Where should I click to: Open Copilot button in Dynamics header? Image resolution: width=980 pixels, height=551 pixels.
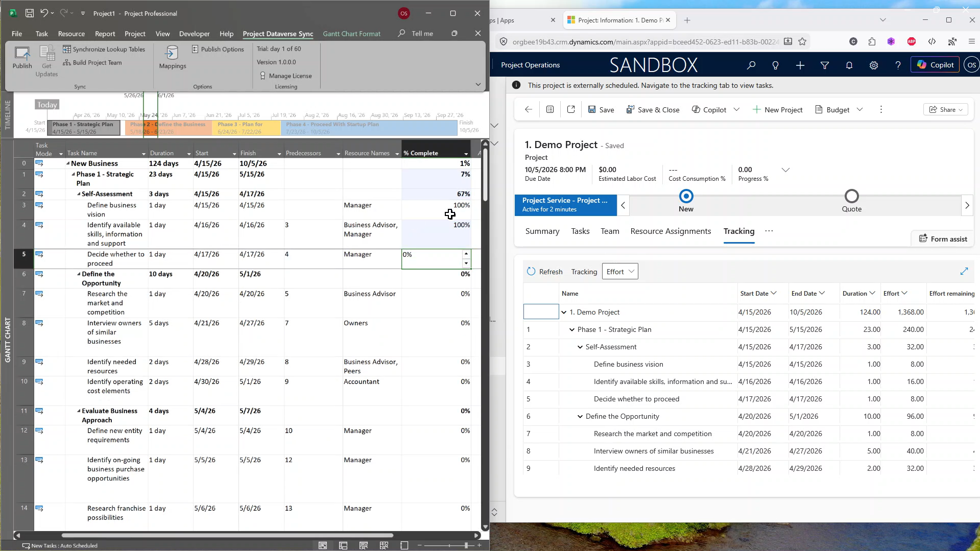[935, 65]
